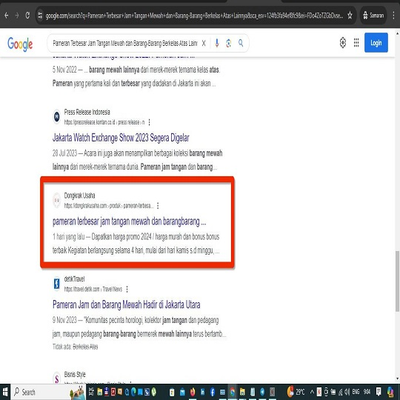400x400 pixels.
Task: Go back with browser back arrow
Action: [6, 15]
